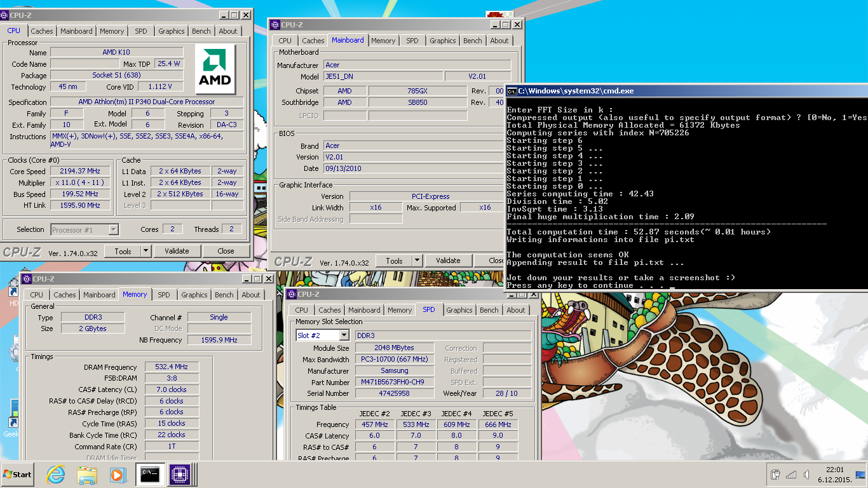Open About tab in the SPD window
Screen dimensions: 868x488
(516, 310)
